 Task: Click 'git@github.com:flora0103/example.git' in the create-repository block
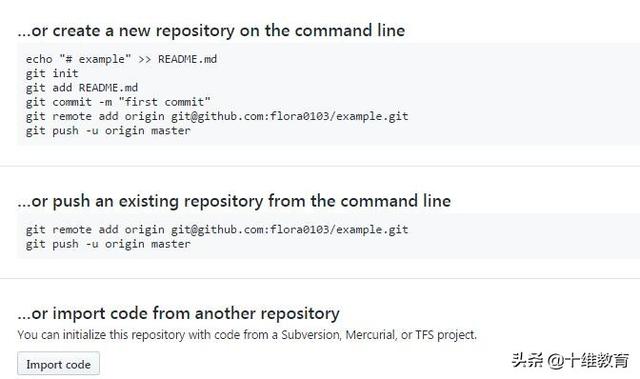pyautogui.click(x=289, y=116)
